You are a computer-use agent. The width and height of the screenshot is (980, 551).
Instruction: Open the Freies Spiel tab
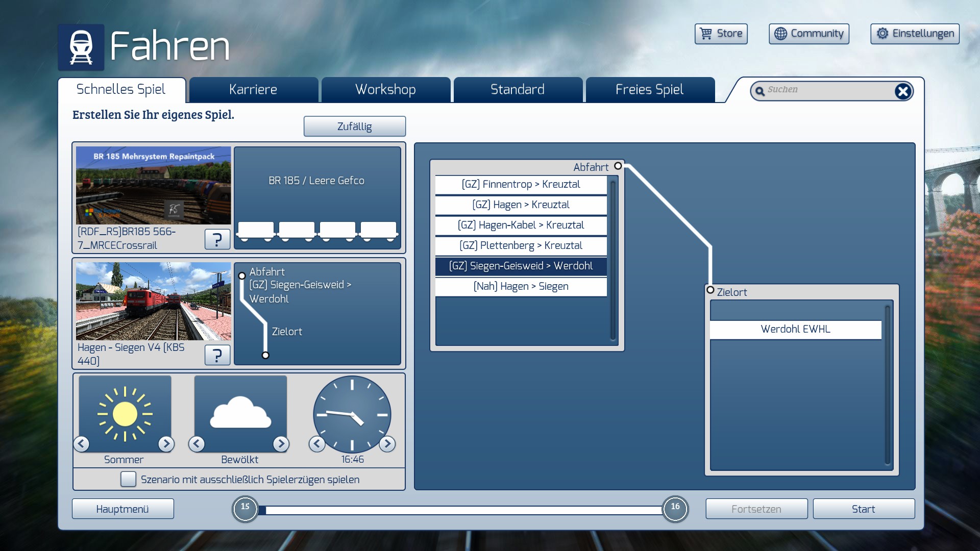[649, 90]
